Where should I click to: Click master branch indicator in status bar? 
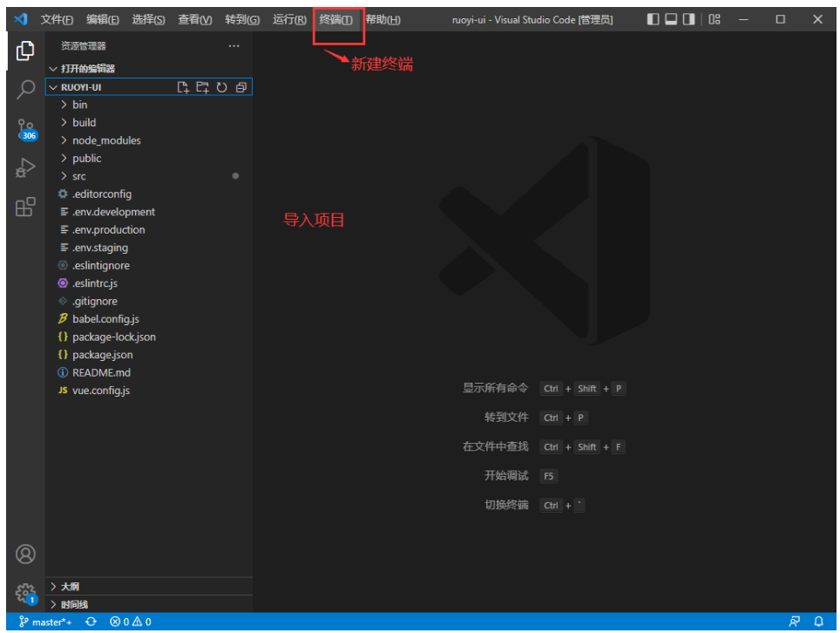(45, 622)
